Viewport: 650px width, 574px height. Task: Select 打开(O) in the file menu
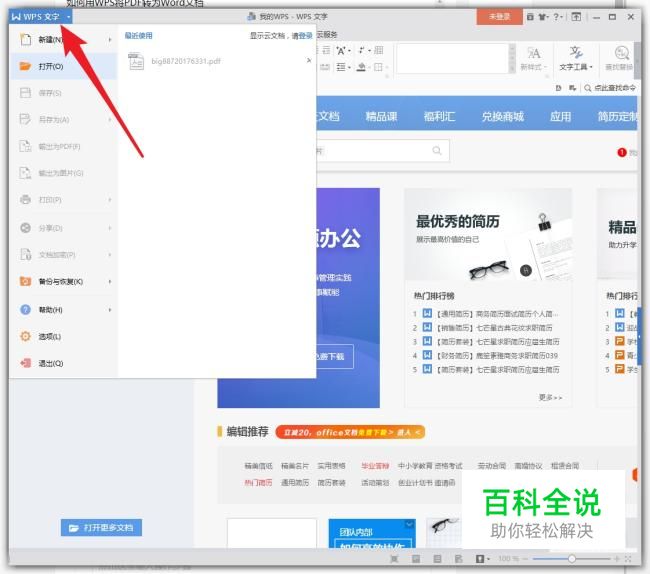pos(63,66)
